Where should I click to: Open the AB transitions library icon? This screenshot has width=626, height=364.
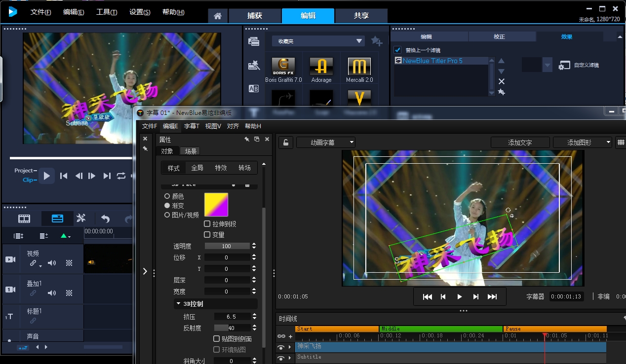point(254,89)
